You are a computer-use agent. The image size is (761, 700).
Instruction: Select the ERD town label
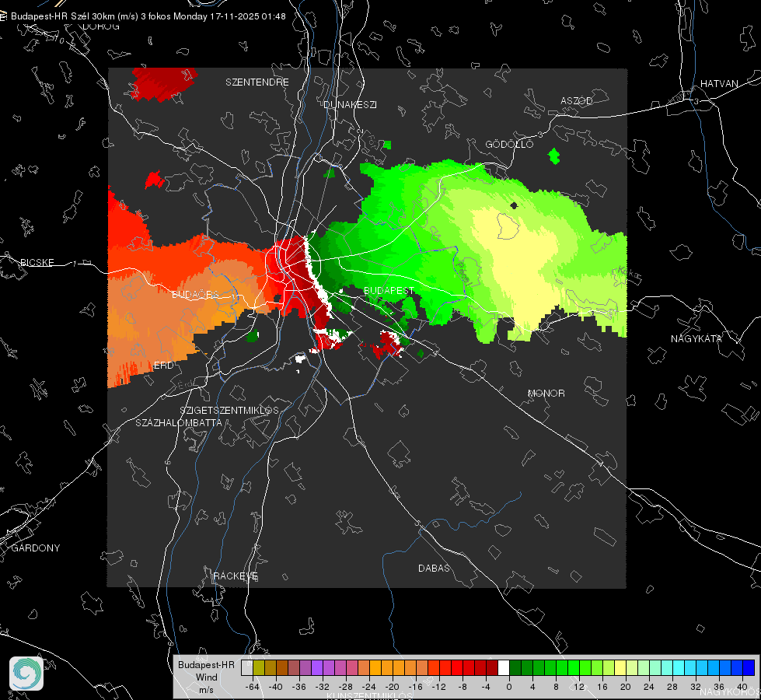(163, 366)
